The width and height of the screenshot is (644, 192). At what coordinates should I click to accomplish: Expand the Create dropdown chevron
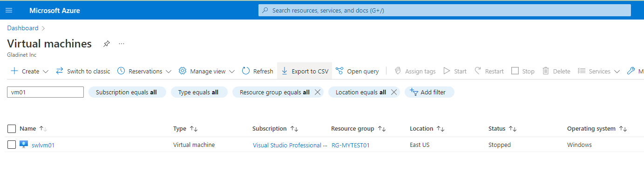coord(46,72)
